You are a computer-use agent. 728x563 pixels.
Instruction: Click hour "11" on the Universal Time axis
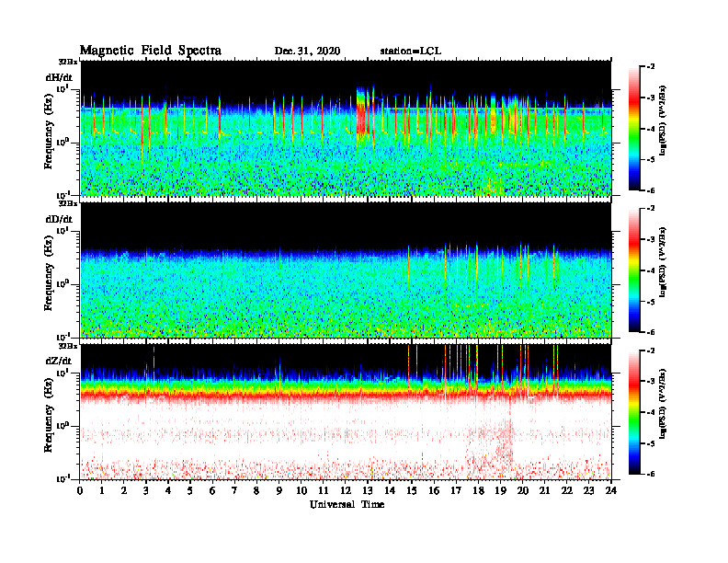(x=324, y=490)
